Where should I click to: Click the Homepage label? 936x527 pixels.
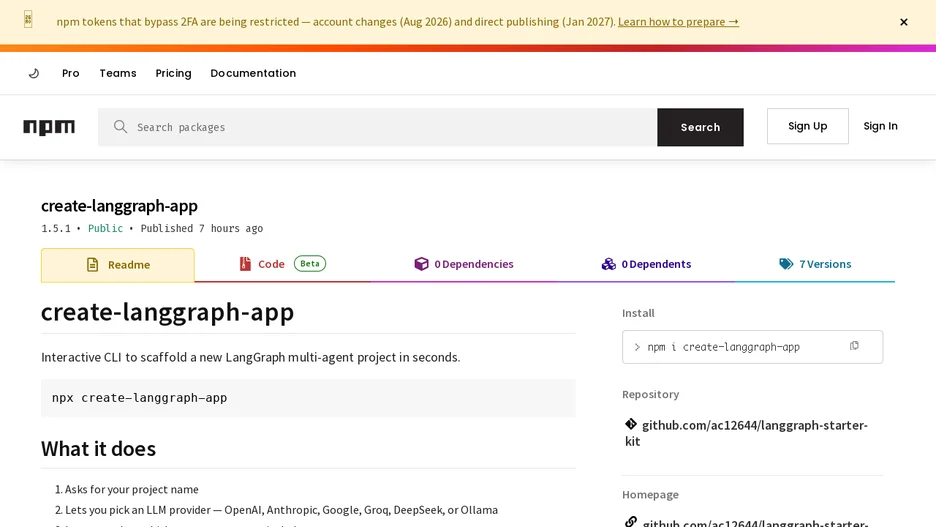click(650, 494)
